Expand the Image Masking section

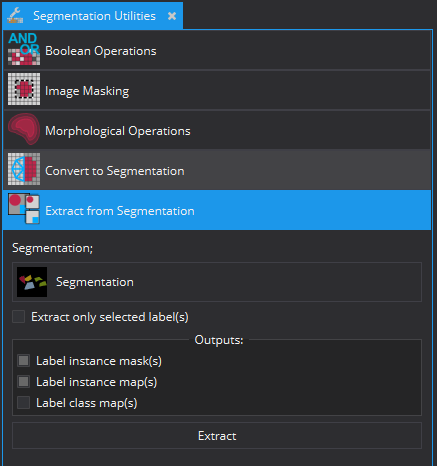pos(217,90)
